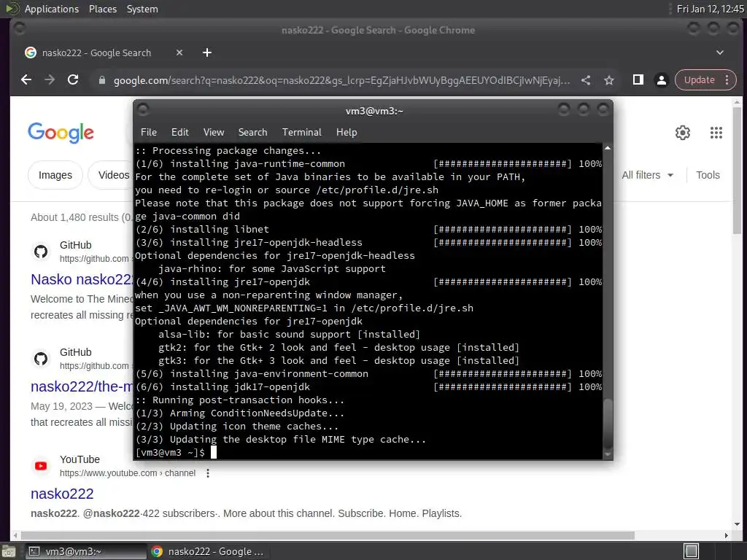This screenshot has width=747, height=560.
Task: Click the Chrome window menu button
Action: (19, 29)
